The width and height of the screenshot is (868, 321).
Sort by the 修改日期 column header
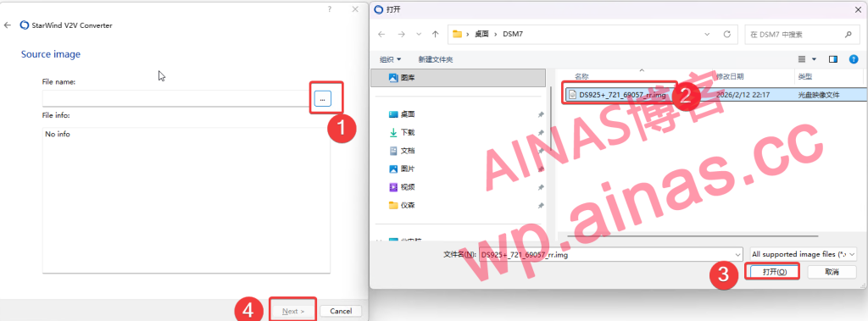[730, 76]
